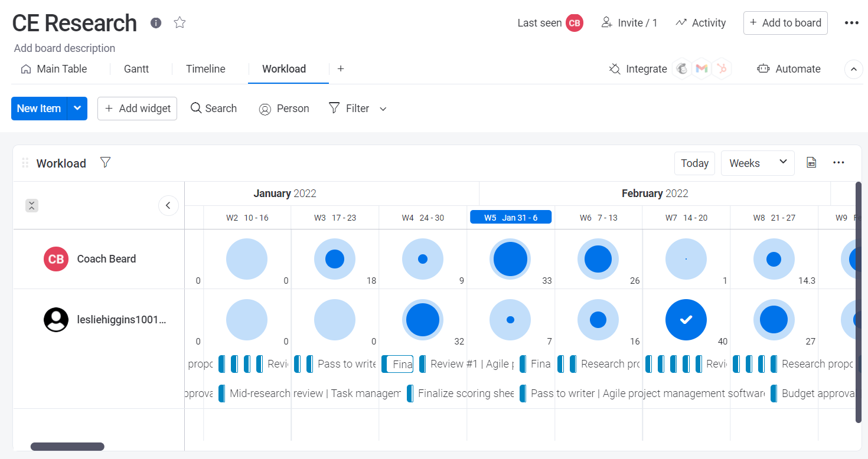Click the Add to board button
The image size is (868, 459).
click(x=785, y=22)
